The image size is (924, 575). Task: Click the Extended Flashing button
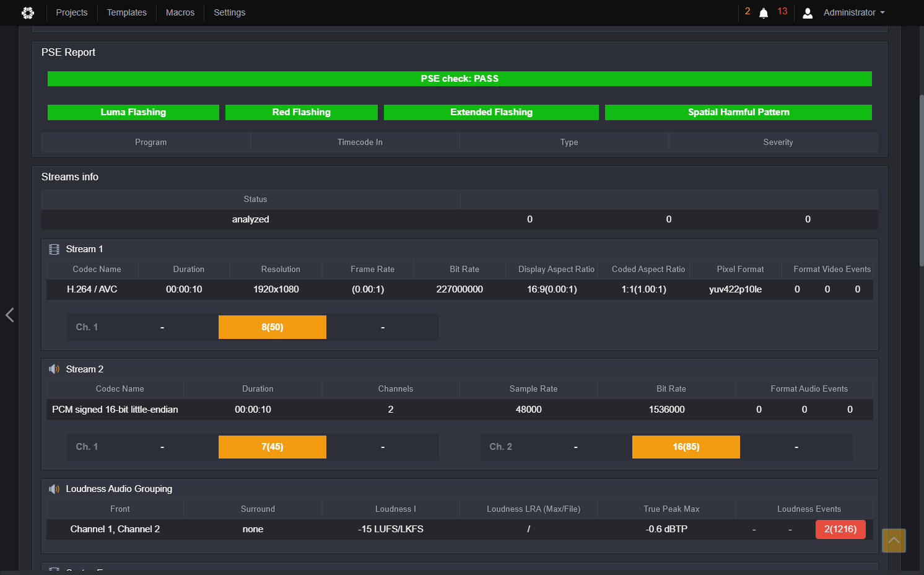pos(491,112)
